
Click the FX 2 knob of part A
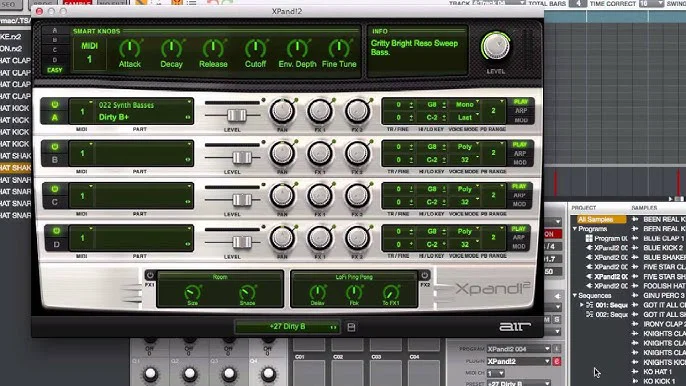click(357, 111)
